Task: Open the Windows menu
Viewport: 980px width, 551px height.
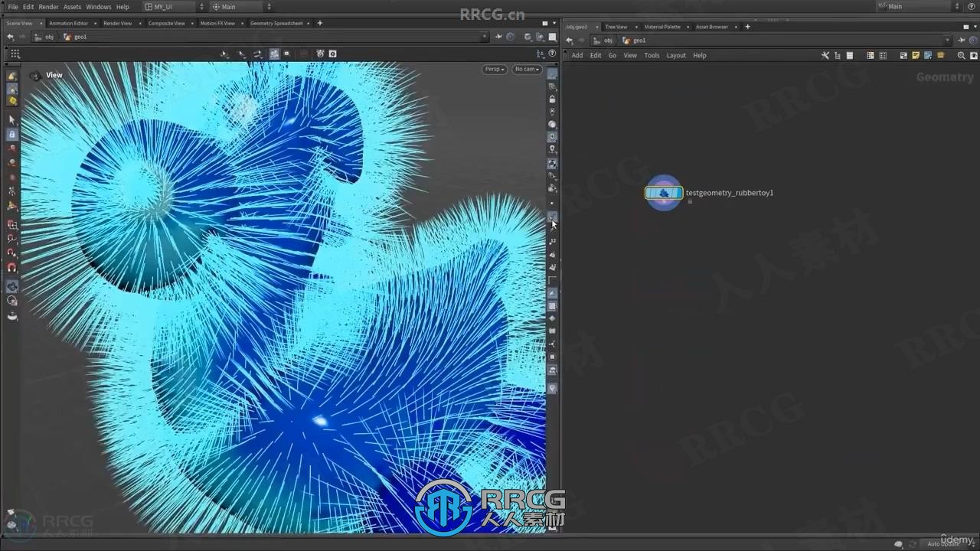Action: 98,7
